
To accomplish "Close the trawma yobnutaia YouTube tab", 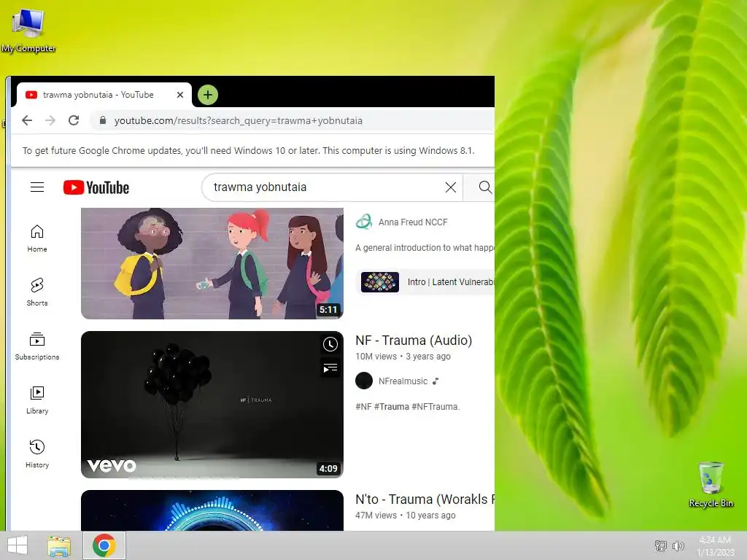I will 180,95.
